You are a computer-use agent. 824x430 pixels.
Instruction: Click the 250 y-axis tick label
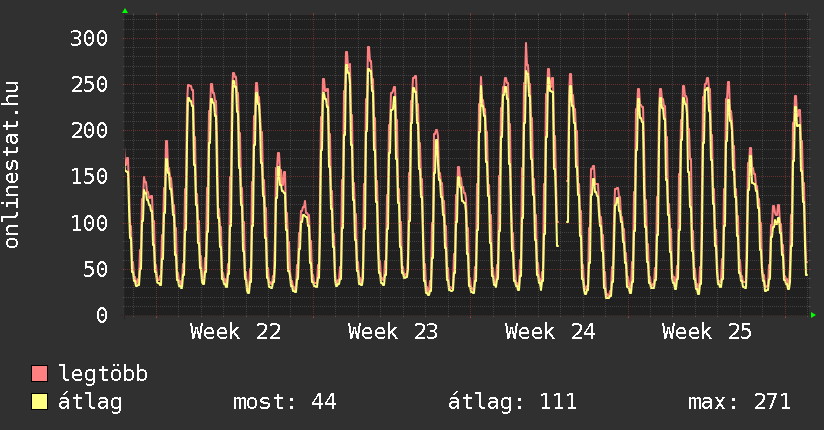click(x=89, y=85)
